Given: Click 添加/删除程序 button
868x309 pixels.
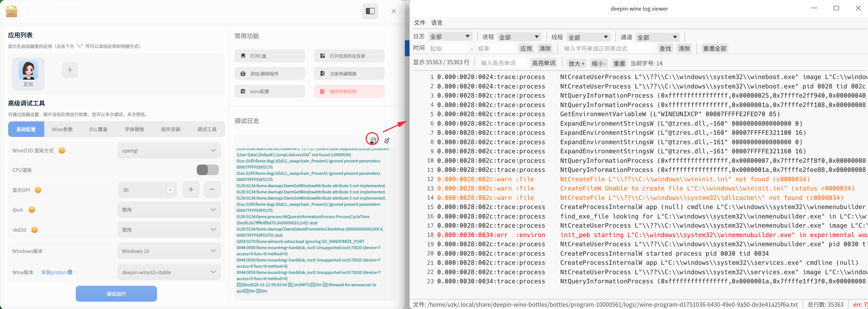Looking at the screenshot, I should (x=270, y=74).
